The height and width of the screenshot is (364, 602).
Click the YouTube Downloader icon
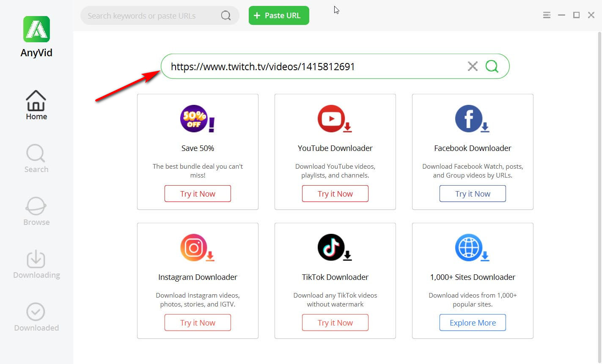(332, 119)
